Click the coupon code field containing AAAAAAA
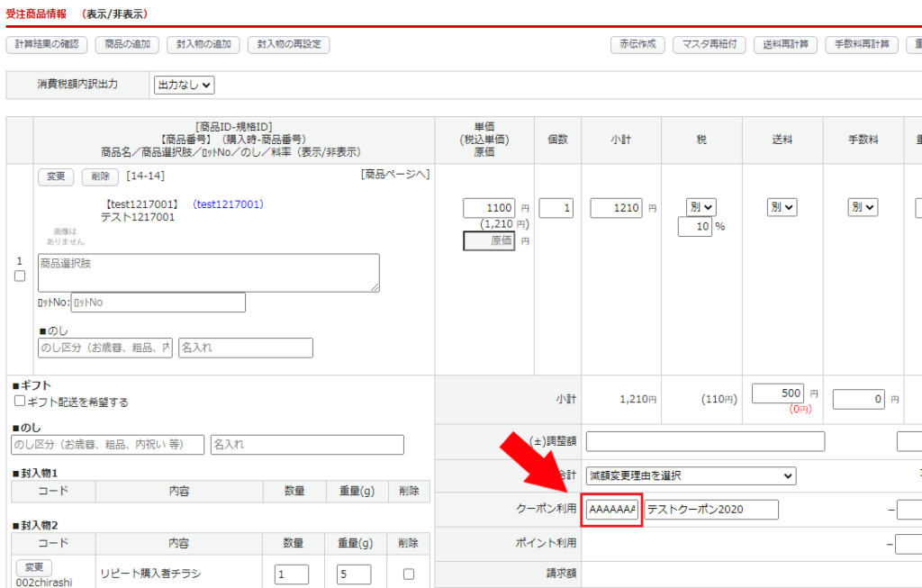This screenshot has height=588, width=922. tap(612, 510)
